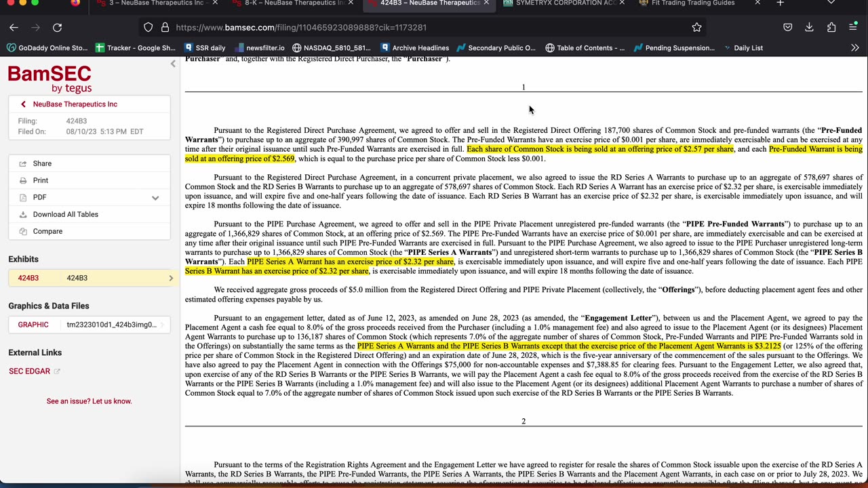Image resolution: width=868 pixels, height=488 pixels.
Task: Open a new tab with plus
Action: pyautogui.click(x=780, y=3)
